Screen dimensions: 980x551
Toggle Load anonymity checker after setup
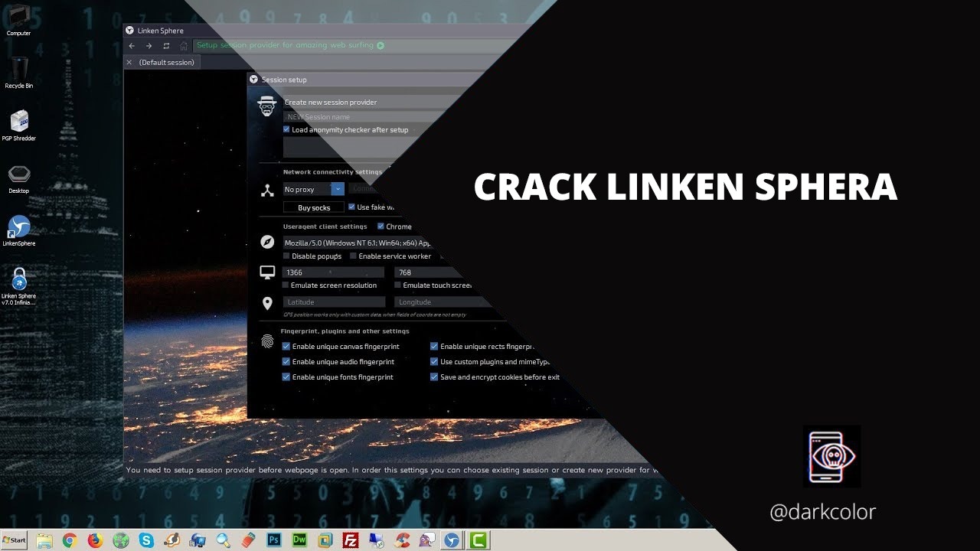coord(286,130)
